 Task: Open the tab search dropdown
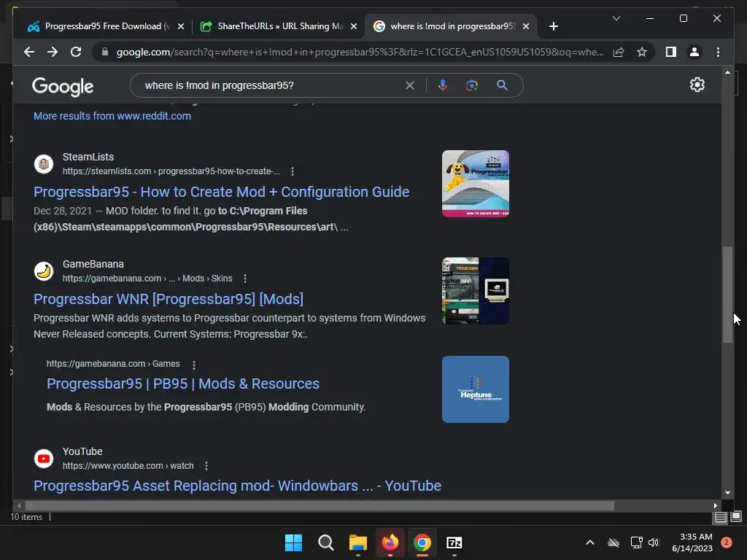pyautogui.click(x=616, y=18)
